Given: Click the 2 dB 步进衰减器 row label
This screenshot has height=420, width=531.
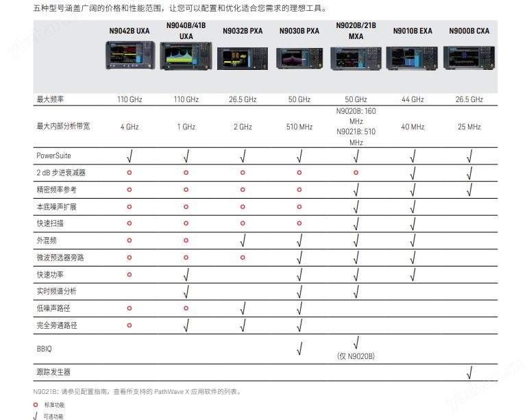Looking at the screenshot, I should tap(61, 173).
